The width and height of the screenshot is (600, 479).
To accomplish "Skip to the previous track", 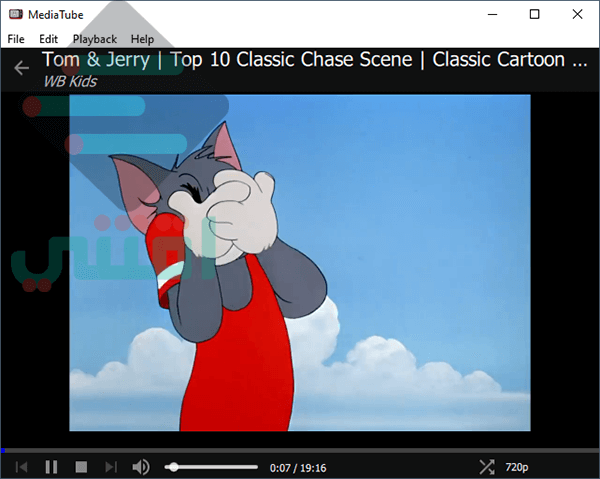I will tap(21, 467).
